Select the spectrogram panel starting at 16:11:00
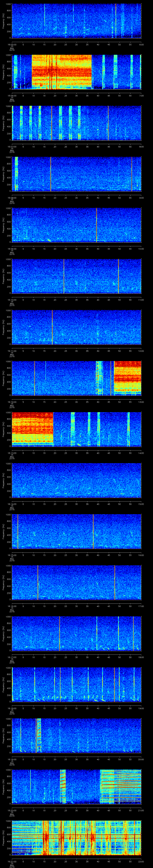The height and width of the screenshot is (868, 153). 77,327
